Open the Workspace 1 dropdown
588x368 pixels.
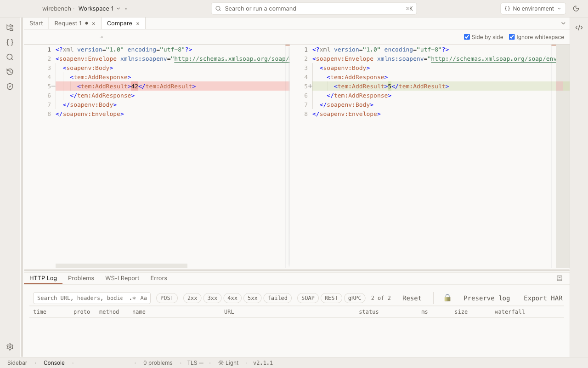click(99, 8)
